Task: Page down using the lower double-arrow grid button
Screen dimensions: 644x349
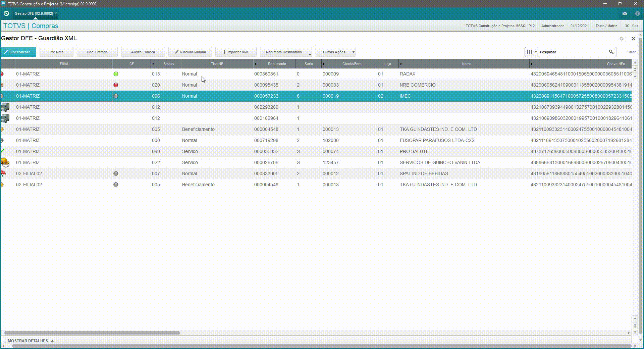Action: pos(635,326)
